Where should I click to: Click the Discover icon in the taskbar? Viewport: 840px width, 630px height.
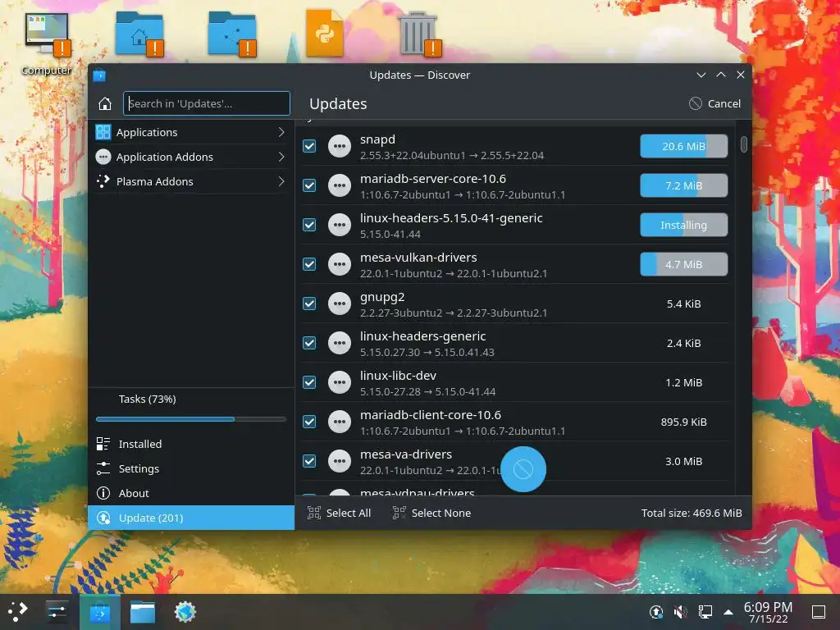99,611
